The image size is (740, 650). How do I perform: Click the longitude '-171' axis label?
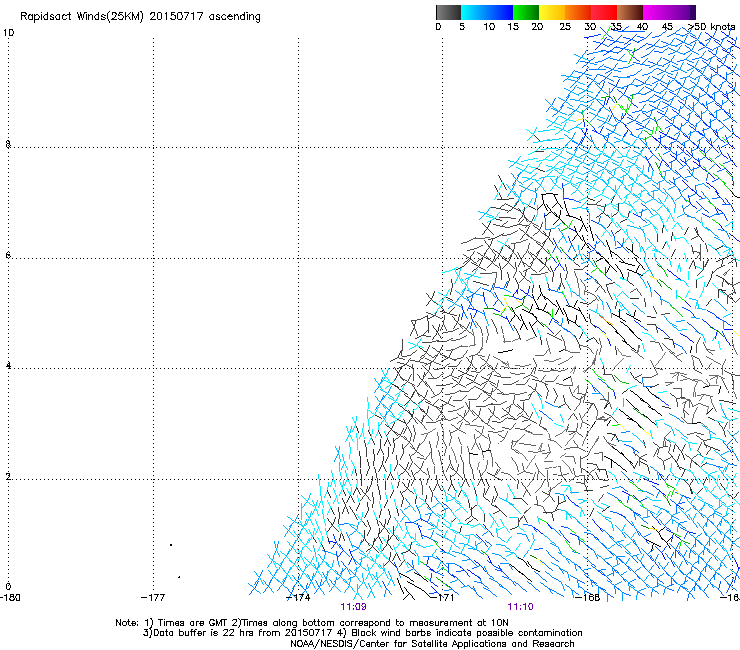point(442,598)
